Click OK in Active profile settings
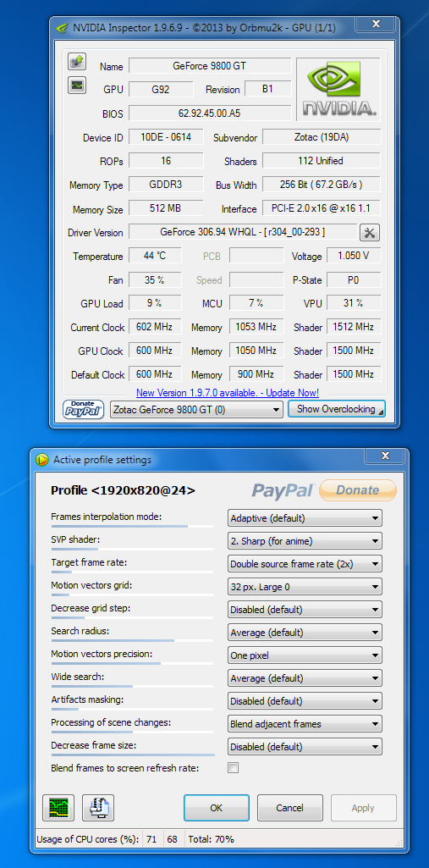The width and height of the screenshot is (429, 868). pos(216,808)
